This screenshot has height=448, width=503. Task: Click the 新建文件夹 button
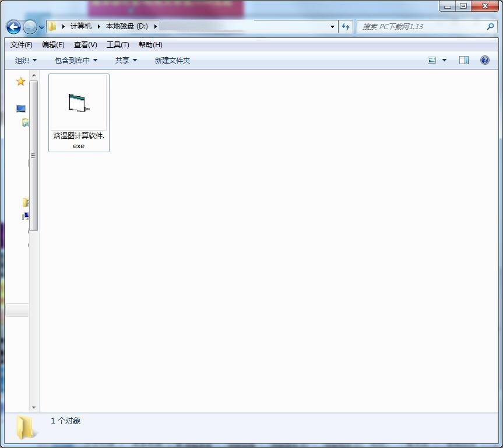click(172, 60)
